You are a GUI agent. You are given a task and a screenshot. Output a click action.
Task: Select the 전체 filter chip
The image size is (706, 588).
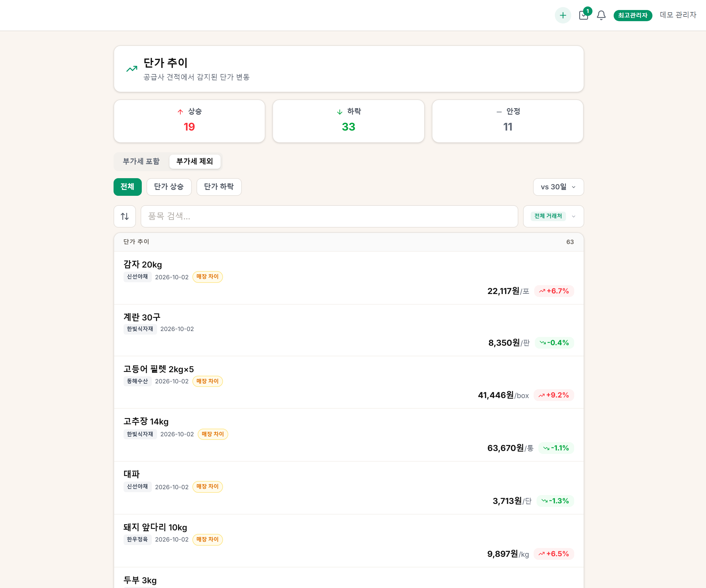pos(127,187)
